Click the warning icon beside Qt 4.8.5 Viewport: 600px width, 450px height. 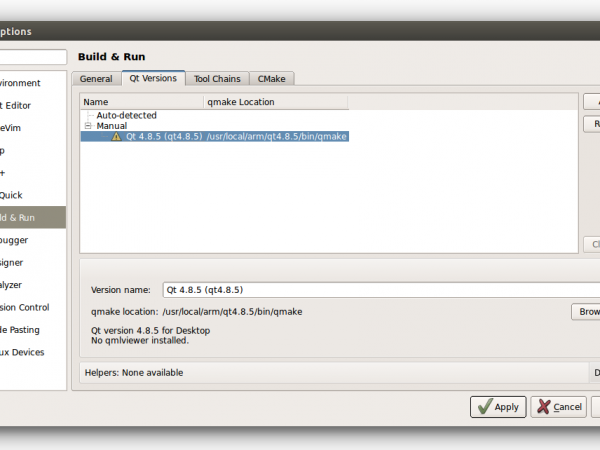pyautogui.click(x=116, y=136)
